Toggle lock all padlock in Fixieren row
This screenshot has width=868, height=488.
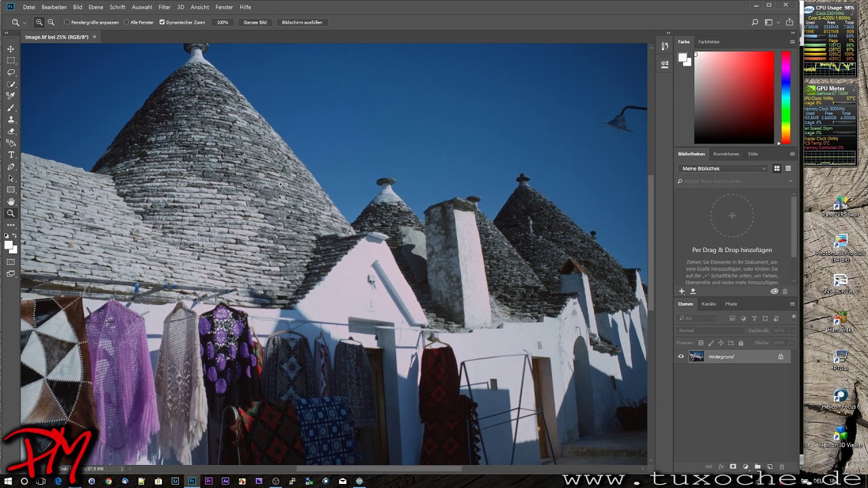point(741,343)
